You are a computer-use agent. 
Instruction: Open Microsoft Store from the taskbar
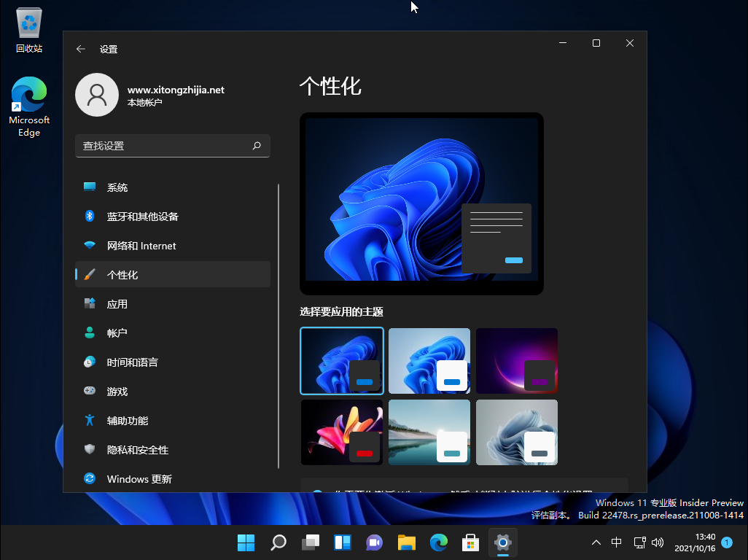coord(470,542)
